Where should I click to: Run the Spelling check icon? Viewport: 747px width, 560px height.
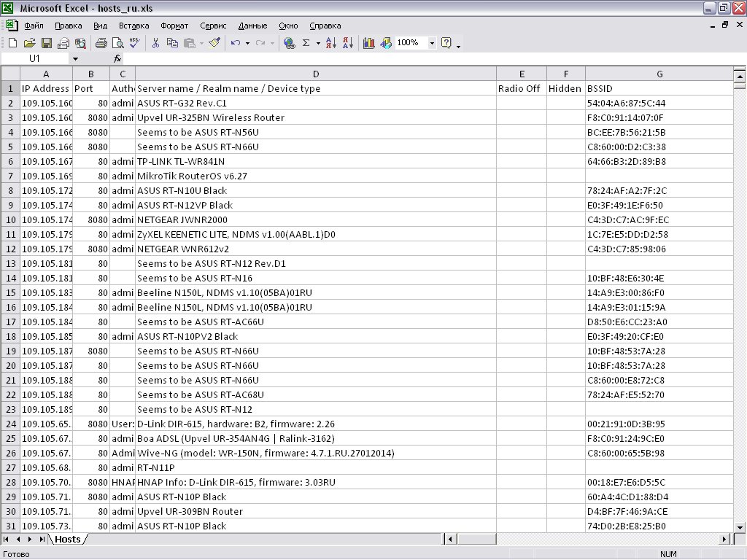tap(135, 43)
